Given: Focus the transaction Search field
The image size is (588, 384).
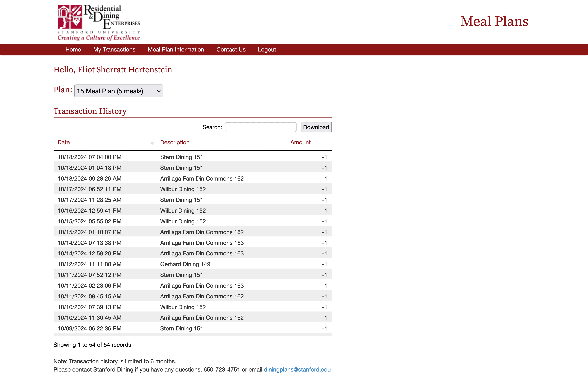Looking at the screenshot, I should click(x=260, y=127).
